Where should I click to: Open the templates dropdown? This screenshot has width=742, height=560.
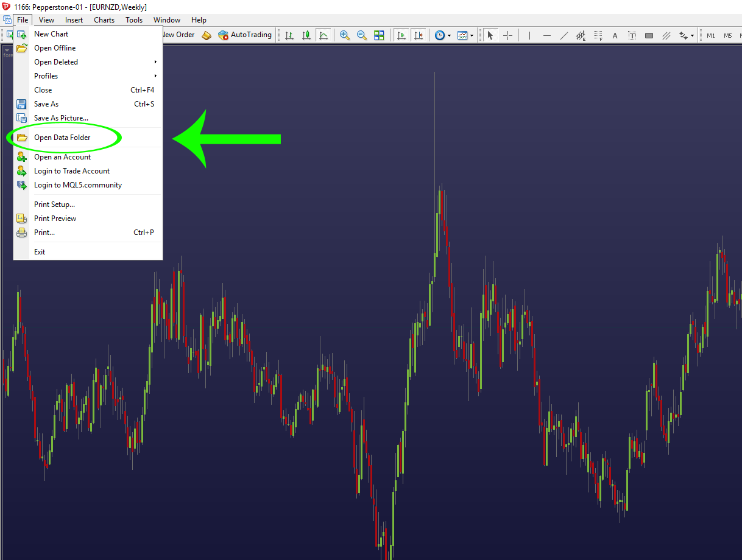pos(465,35)
